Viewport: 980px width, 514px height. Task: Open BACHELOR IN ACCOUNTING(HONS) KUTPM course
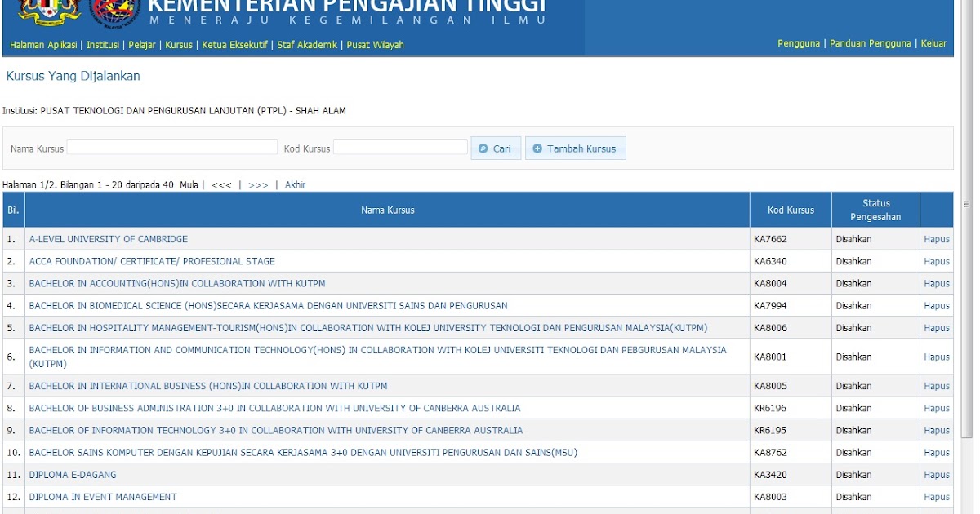pos(177,284)
